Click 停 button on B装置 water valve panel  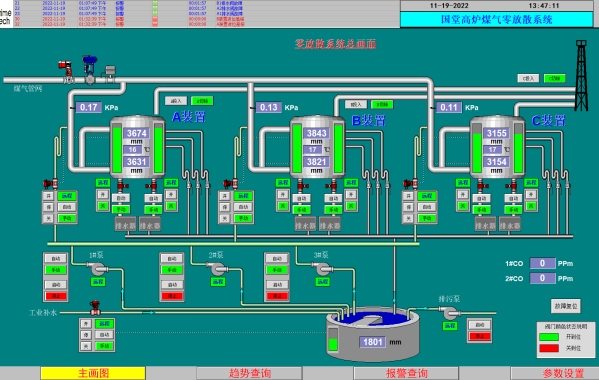pyautogui.click(x=225, y=207)
